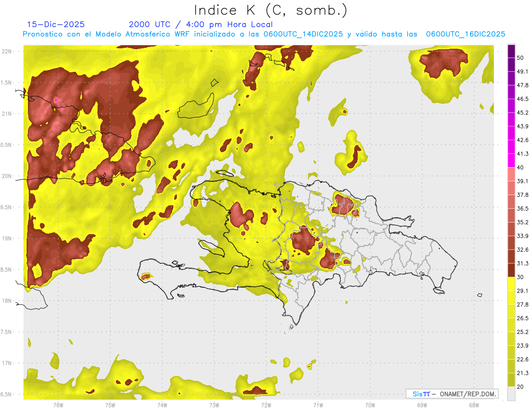This screenshot has height=411, width=532.
Task: Click the colorbar value label 45.2
Action: [x=523, y=113]
